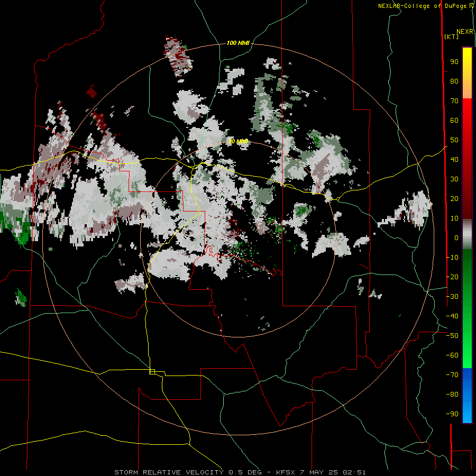476x476 pixels.
Task: Click the -10 value on velocity scale
Action: pos(452,258)
